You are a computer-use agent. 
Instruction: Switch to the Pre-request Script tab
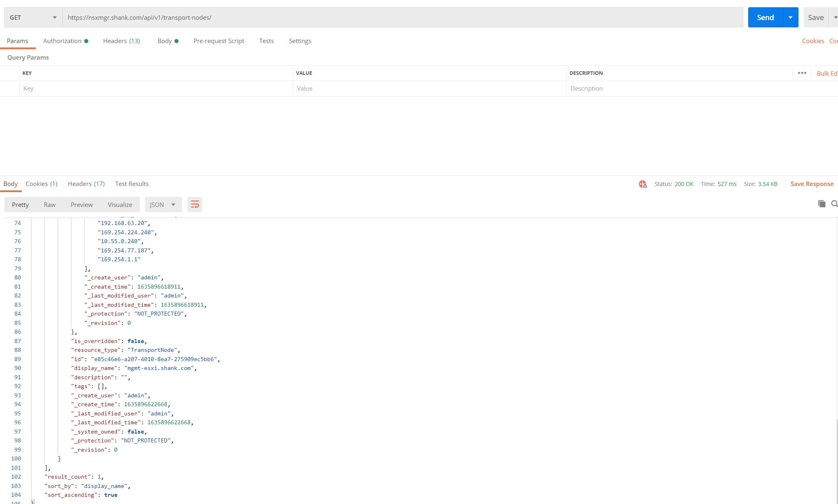219,41
